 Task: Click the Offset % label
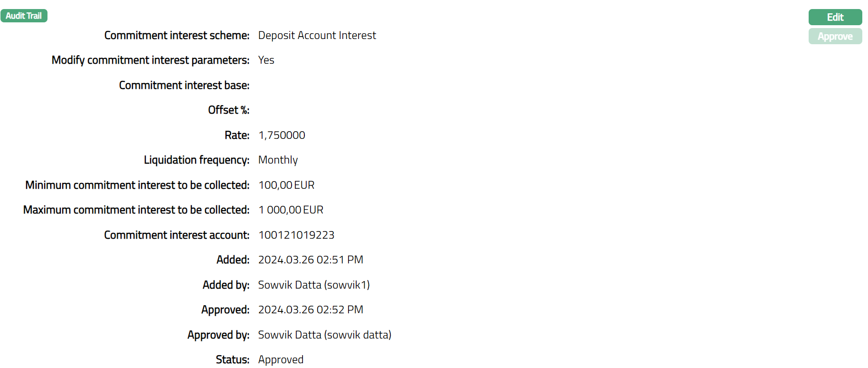228,110
